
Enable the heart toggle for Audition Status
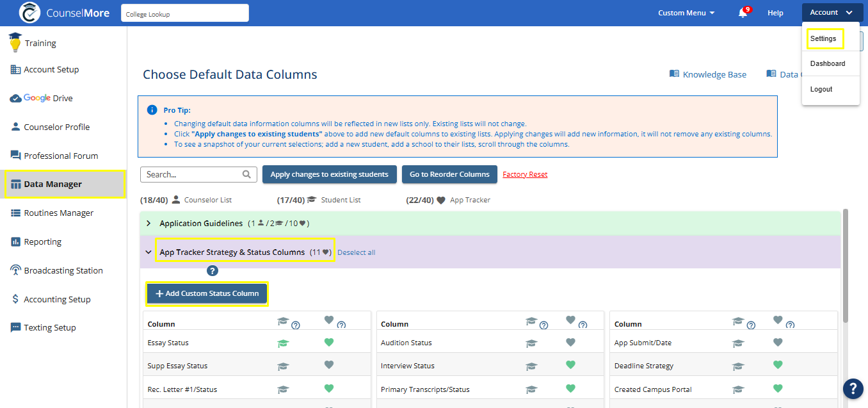click(x=570, y=342)
